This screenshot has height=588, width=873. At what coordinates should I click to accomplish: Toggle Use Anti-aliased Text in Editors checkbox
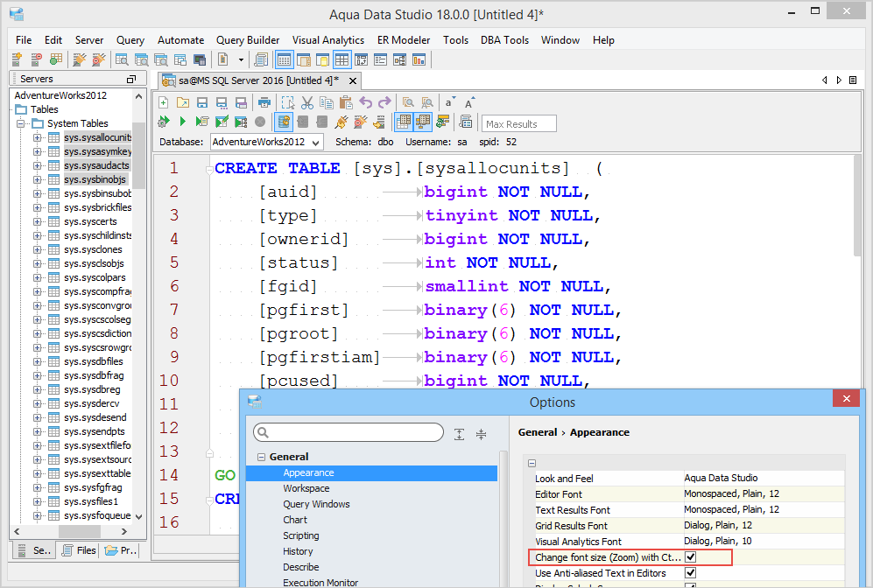coord(690,573)
